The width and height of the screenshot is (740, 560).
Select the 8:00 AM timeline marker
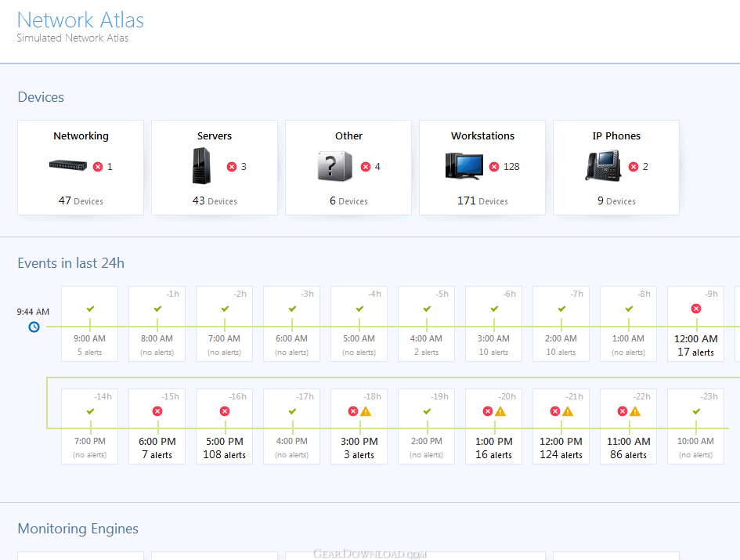pyautogui.click(x=157, y=324)
